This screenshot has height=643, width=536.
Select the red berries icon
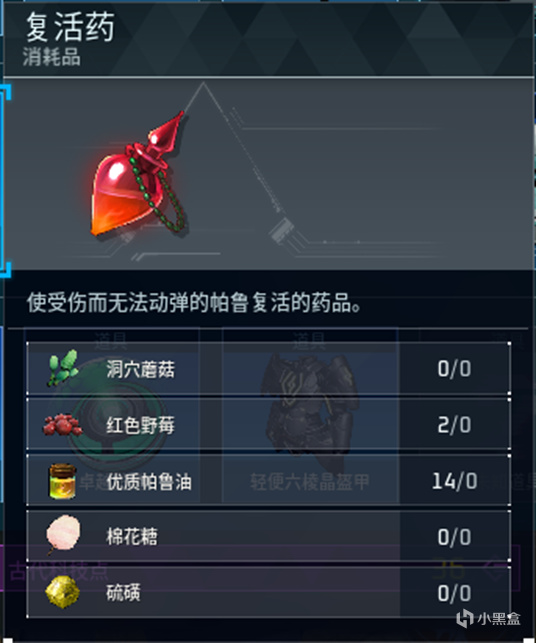[62, 424]
